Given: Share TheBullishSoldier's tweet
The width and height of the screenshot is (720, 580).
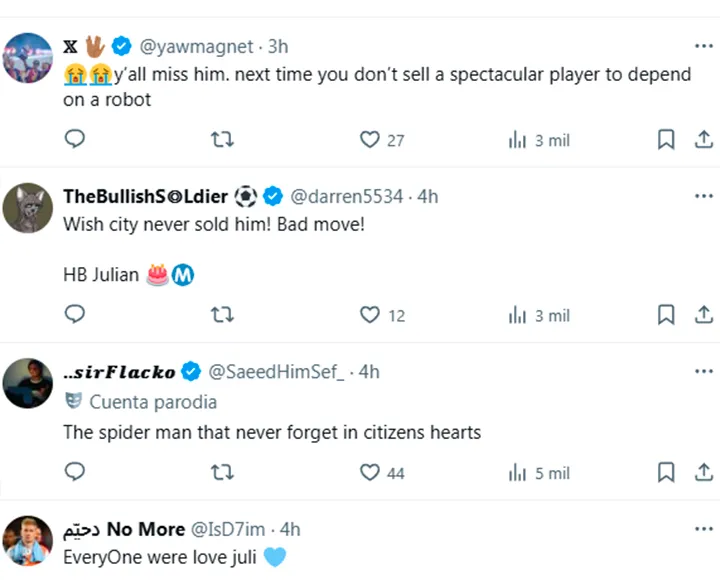Looking at the screenshot, I should click(x=702, y=314).
